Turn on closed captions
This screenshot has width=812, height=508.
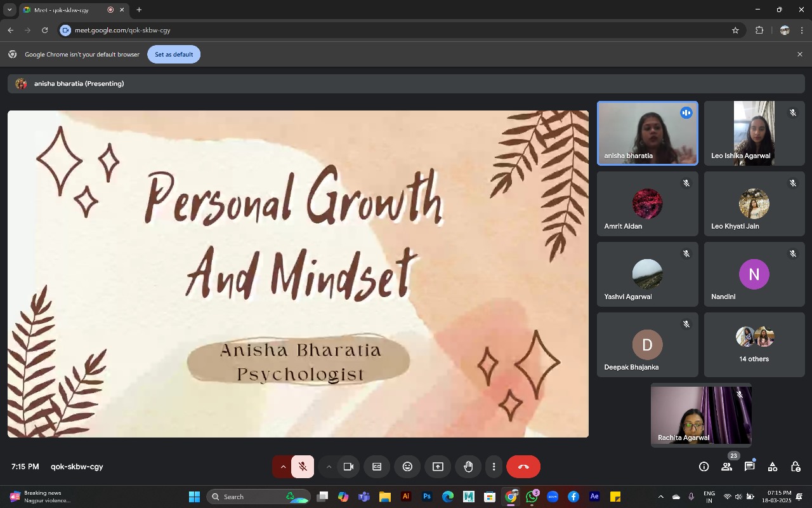377,467
